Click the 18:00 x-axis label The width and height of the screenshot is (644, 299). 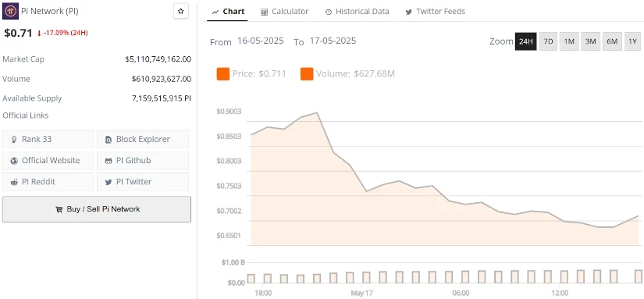[x=263, y=294]
